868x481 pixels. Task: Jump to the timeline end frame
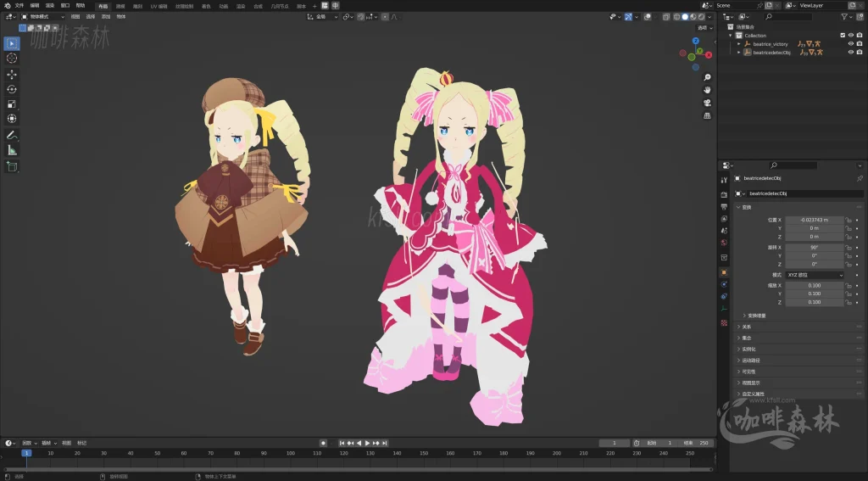(384, 443)
